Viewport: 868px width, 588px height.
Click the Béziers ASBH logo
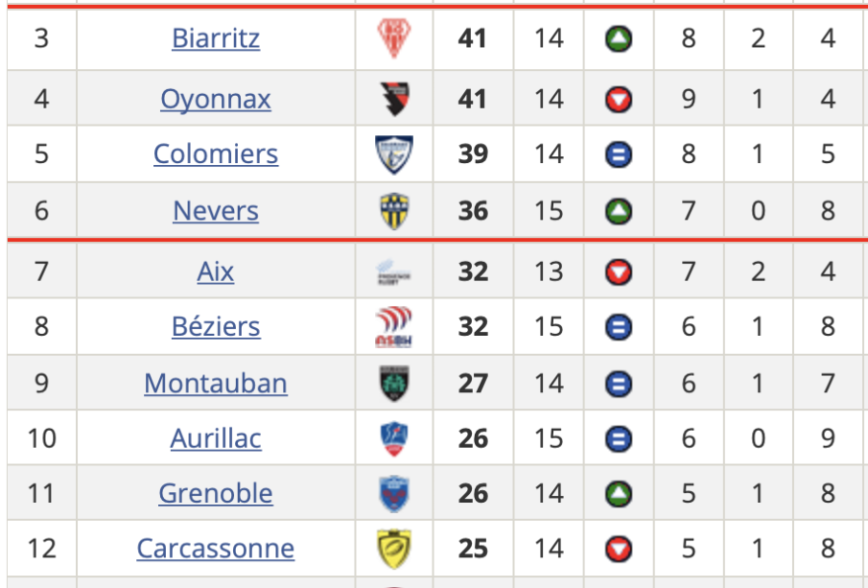point(394,327)
